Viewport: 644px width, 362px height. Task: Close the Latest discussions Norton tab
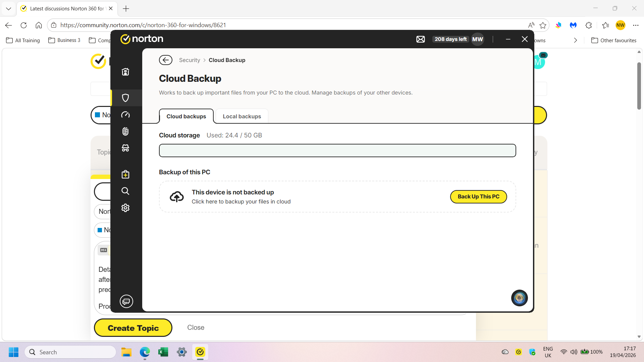coord(111,9)
